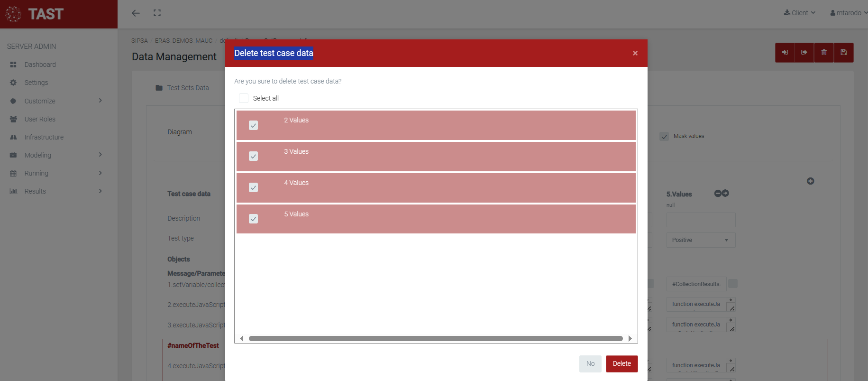Check the Select all checkbox
Image resolution: width=868 pixels, height=381 pixels.
(244, 98)
